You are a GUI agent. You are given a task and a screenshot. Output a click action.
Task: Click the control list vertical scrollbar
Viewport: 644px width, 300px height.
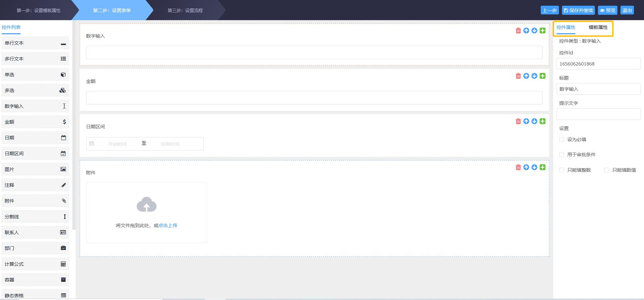(74, 125)
